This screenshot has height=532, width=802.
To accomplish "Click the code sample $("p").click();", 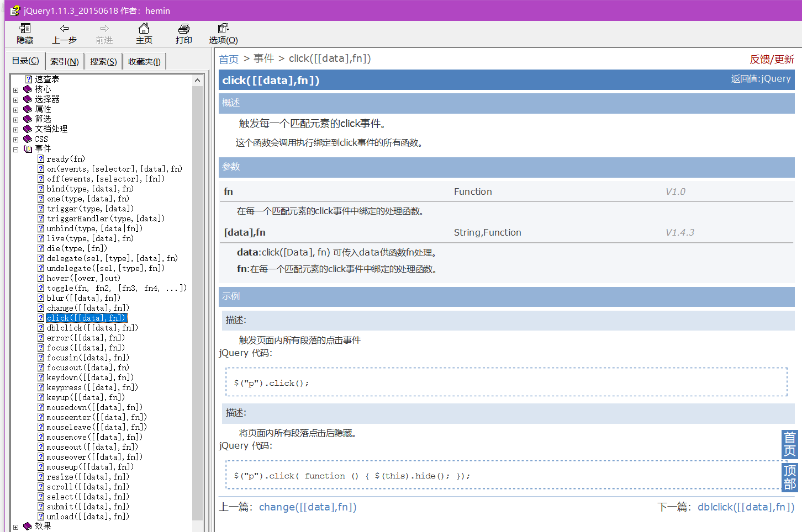I will click(x=271, y=383).
